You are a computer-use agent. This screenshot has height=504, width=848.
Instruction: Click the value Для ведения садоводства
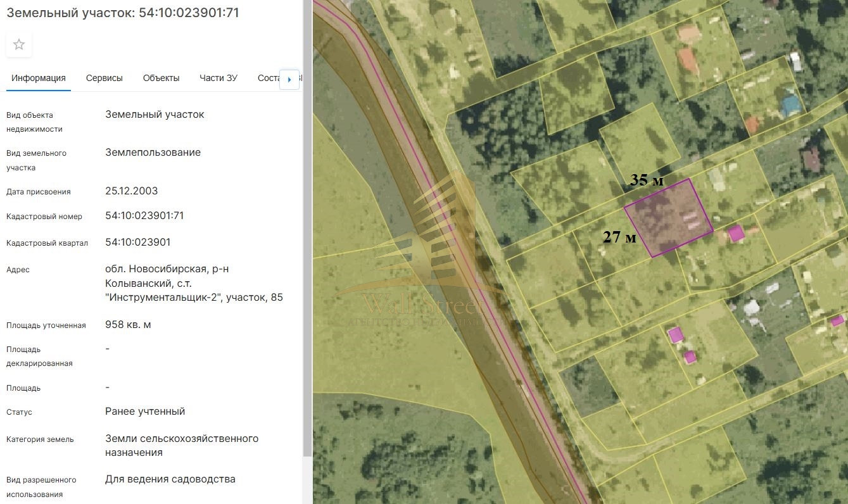(170, 479)
